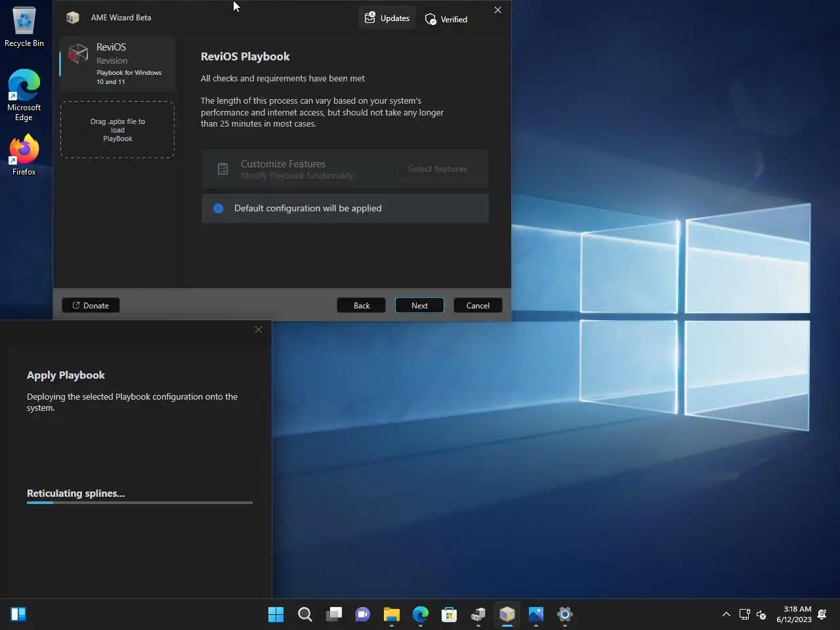Viewport: 840px width, 630px height.
Task: Click the installer taskbar icon beside Store
Action: 478,614
